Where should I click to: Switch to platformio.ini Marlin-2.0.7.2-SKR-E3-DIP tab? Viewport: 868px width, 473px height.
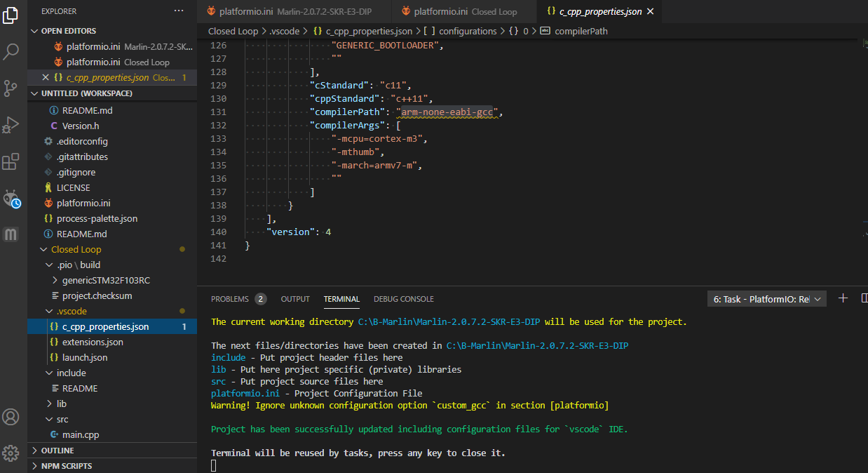294,12
